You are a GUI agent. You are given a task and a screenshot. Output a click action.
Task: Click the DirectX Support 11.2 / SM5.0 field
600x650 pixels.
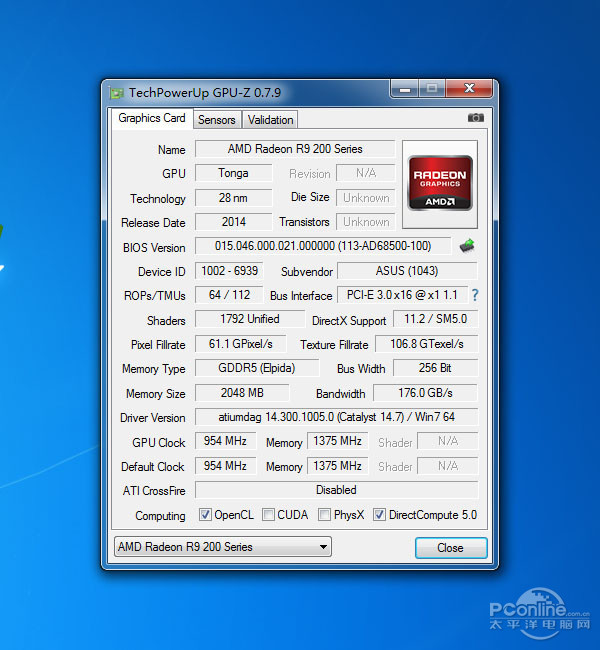click(435, 319)
